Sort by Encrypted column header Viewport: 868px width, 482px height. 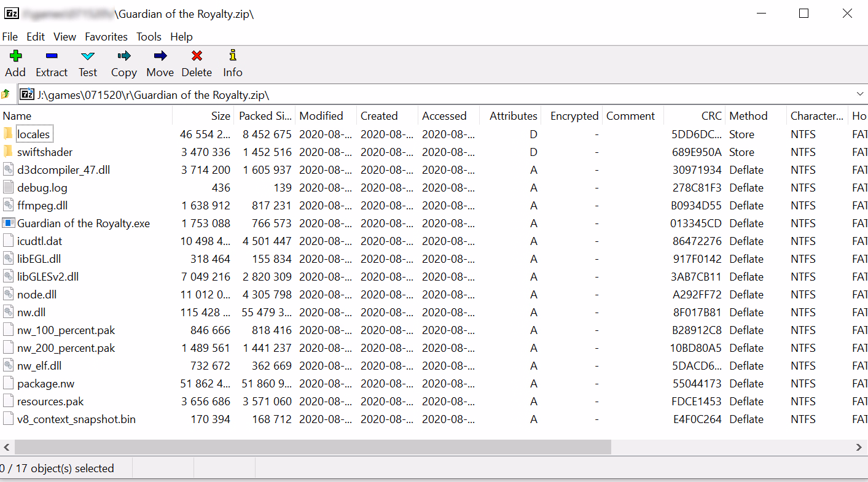(x=571, y=115)
